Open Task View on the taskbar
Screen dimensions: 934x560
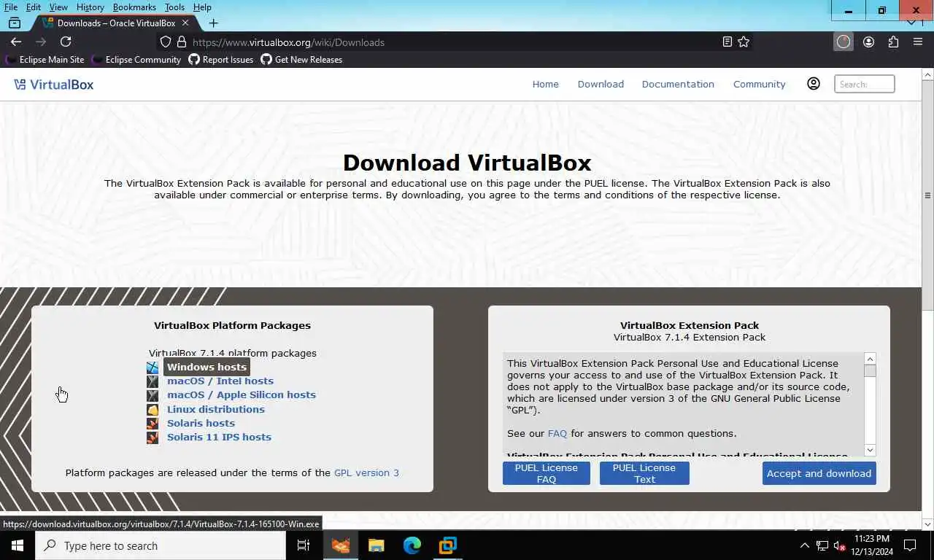tap(304, 545)
